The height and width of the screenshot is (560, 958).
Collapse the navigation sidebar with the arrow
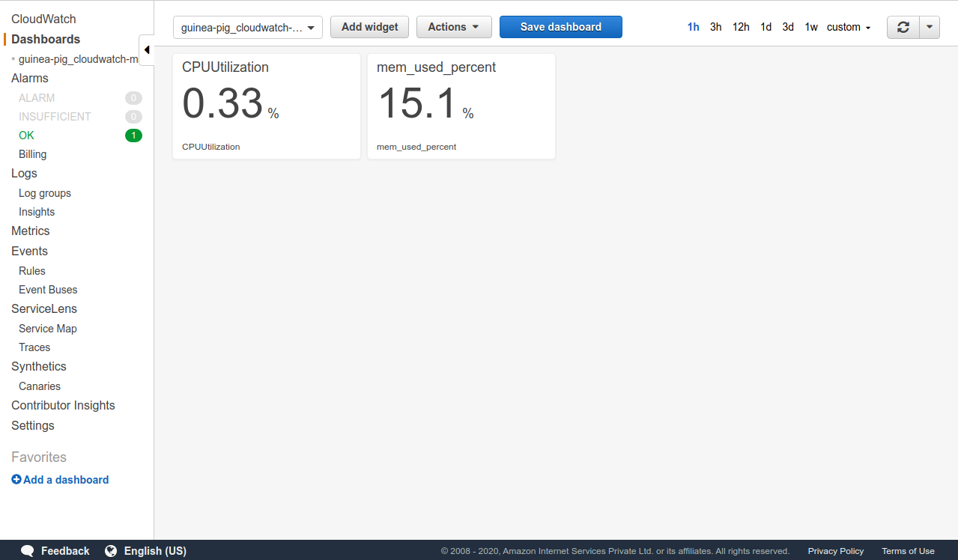(x=147, y=50)
